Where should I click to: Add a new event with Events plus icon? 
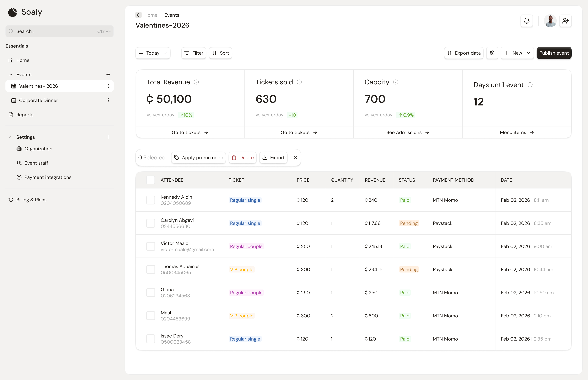[x=108, y=75]
